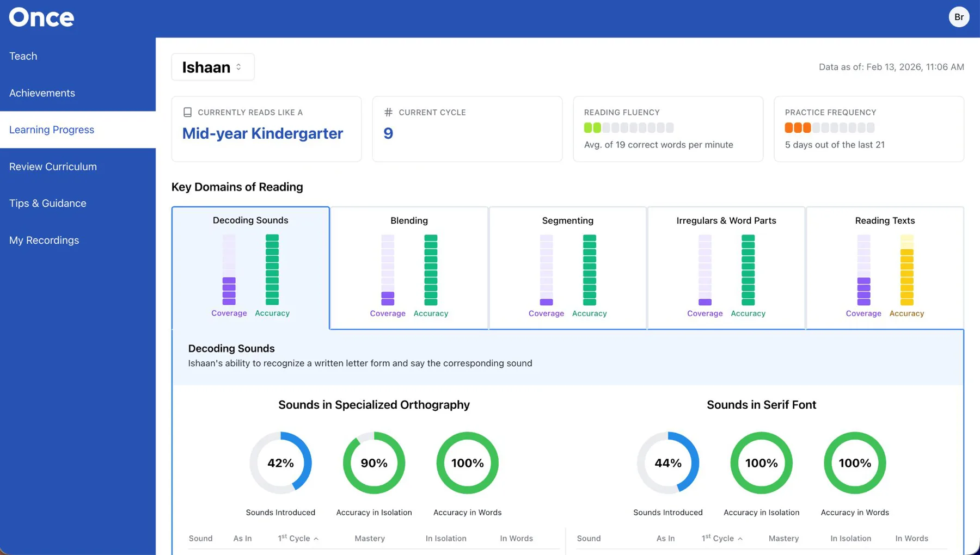Select the Decoding Sounds domain tab
The image size is (980, 555).
coord(250,268)
